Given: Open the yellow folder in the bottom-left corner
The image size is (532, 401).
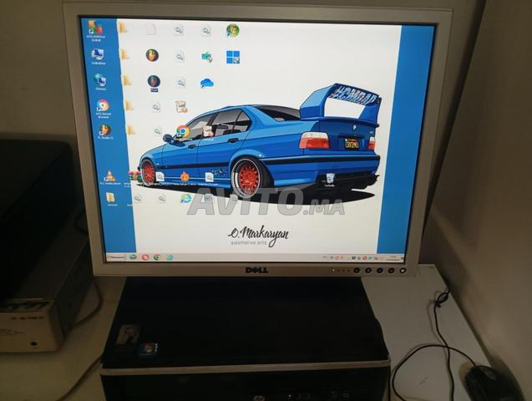Looking at the screenshot, I should (x=109, y=198).
